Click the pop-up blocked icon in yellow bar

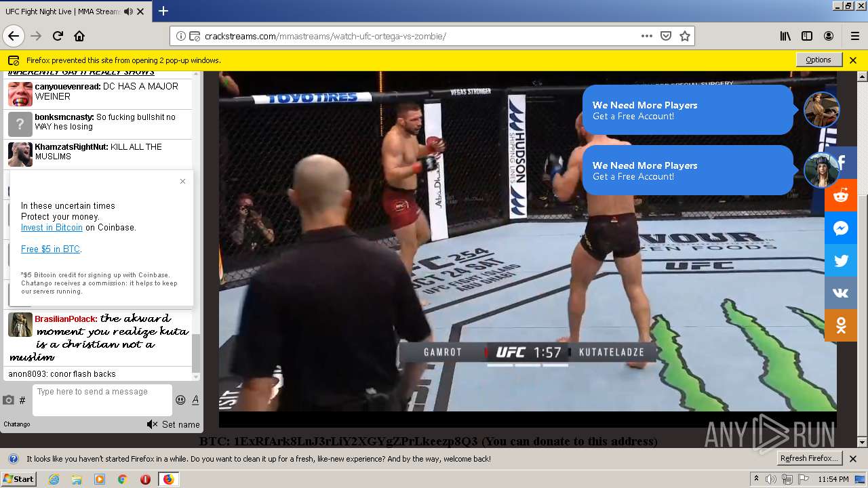tap(14, 60)
